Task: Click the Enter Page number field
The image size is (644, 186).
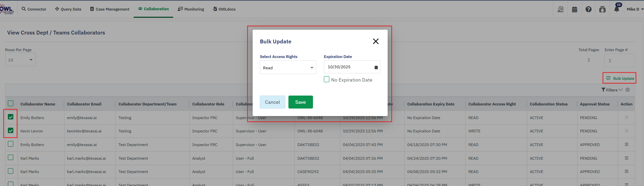Action: 619,60
